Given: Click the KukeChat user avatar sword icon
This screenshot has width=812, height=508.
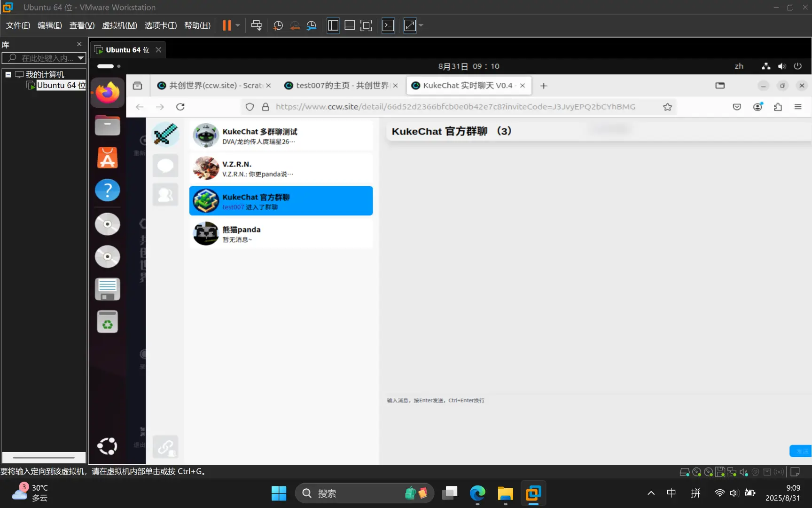Looking at the screenshot, I should (165, 134).
